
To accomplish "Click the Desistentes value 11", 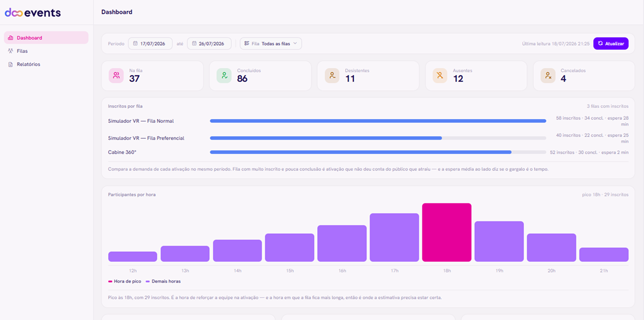I will (x=350, y=79).
